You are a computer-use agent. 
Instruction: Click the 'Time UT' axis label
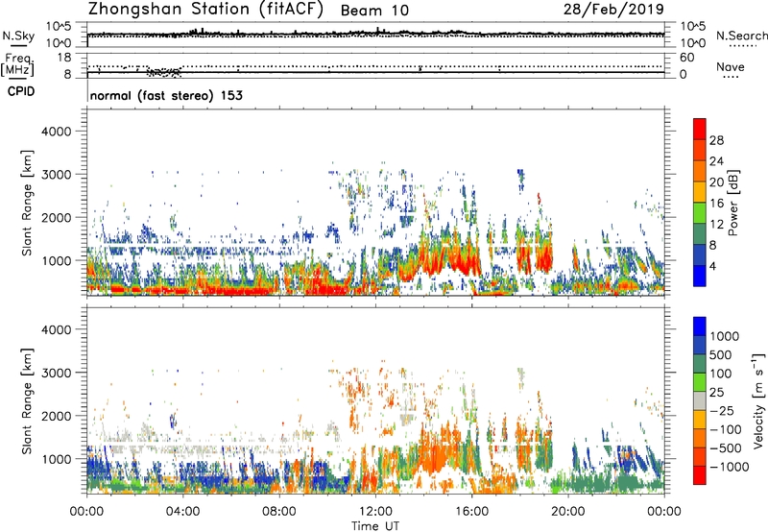(x=375, y=526)
